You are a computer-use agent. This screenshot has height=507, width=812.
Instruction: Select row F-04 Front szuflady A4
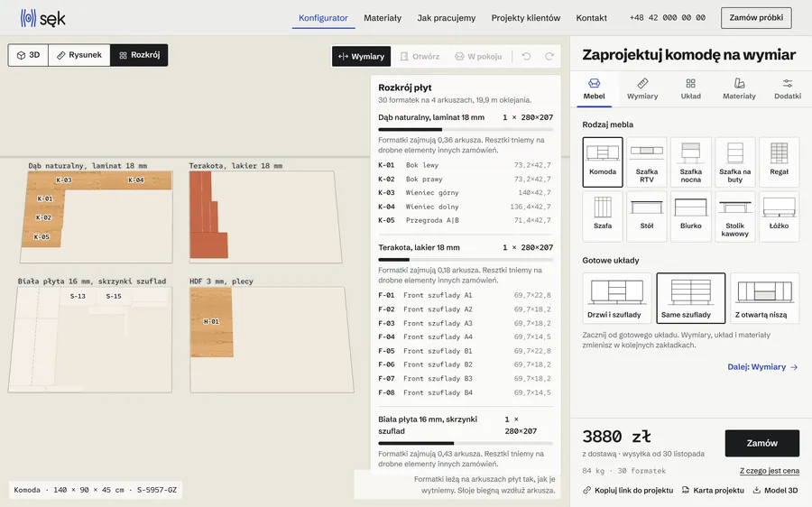point(466,337)
